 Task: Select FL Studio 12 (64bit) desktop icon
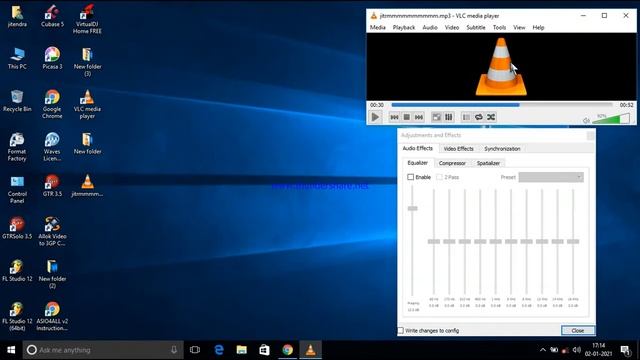point(17,317)
